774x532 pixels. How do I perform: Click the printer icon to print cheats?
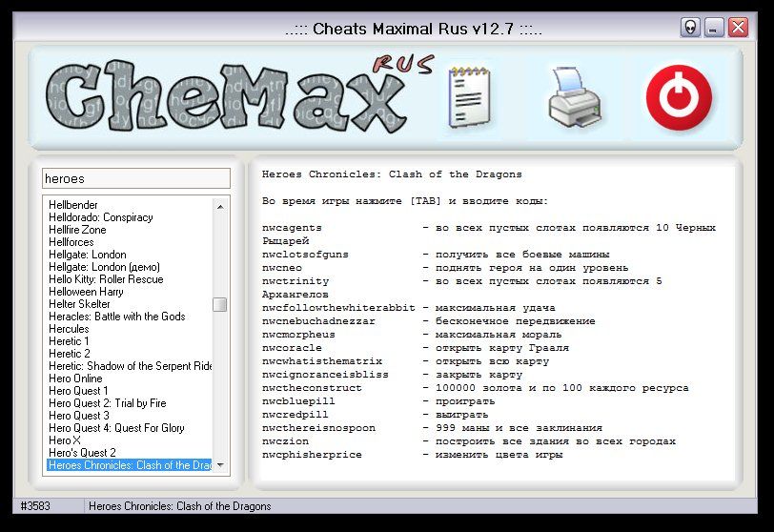(x=575, y=97)
